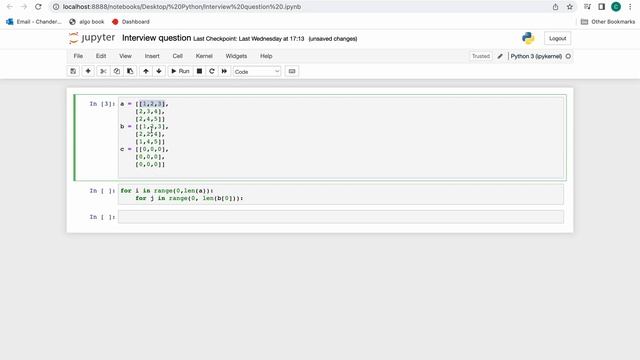Click the site information icon
This screenshot has height=360, width=640.
(x=56, y=7)
